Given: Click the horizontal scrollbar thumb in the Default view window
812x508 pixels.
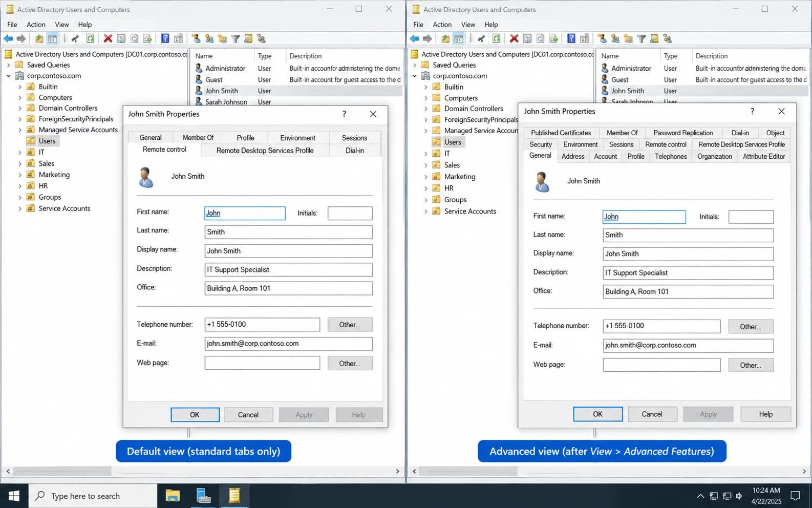Looking at the screenshot, I should pyautogui.click(x=62, y=471).
